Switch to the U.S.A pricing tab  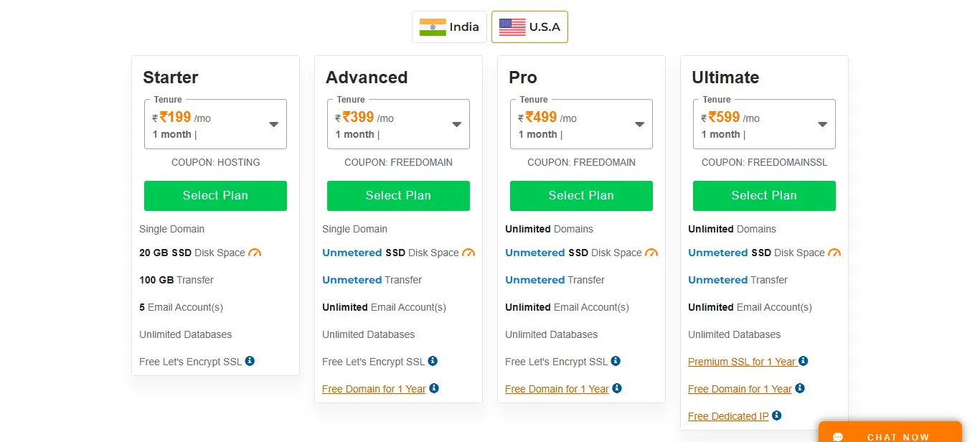tap(529, 27)
